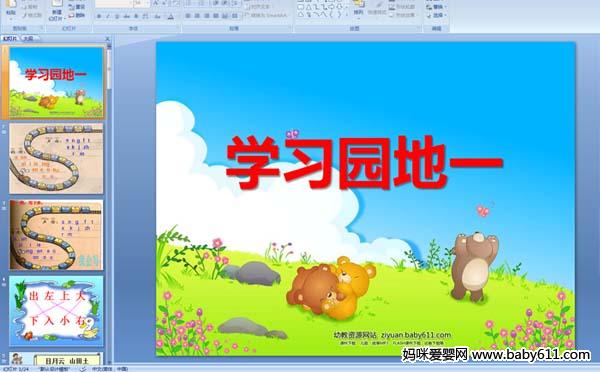
Task: Click the slide count indicator in the status bar
Action: (16, 369)
